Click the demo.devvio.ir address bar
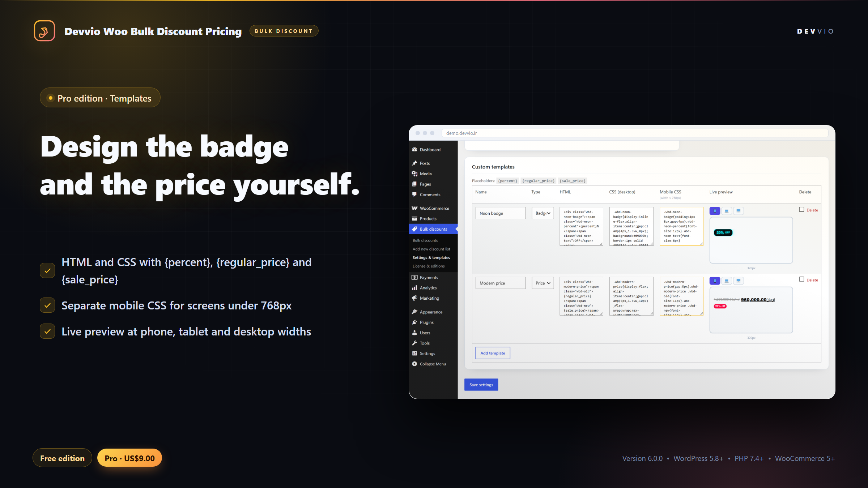Image resolution: width=868 pixels, height=488 pixels. [x=635, y=133]
